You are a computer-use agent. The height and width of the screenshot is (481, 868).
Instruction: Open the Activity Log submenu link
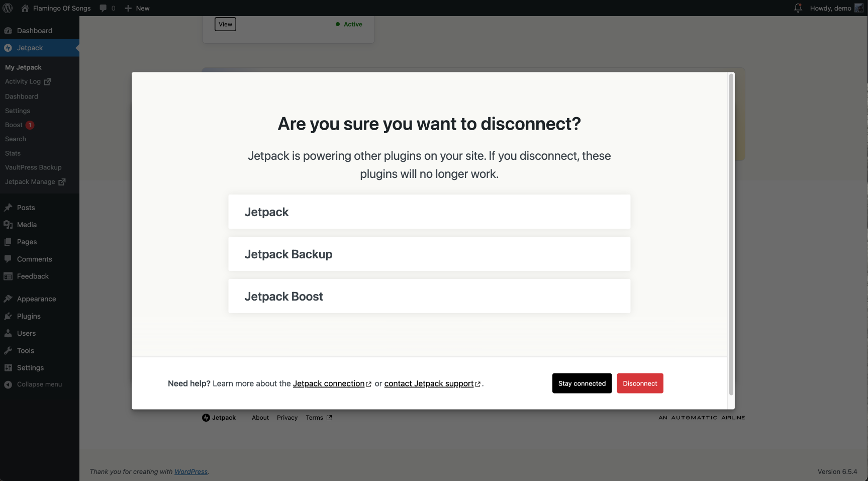click(23, 81)
